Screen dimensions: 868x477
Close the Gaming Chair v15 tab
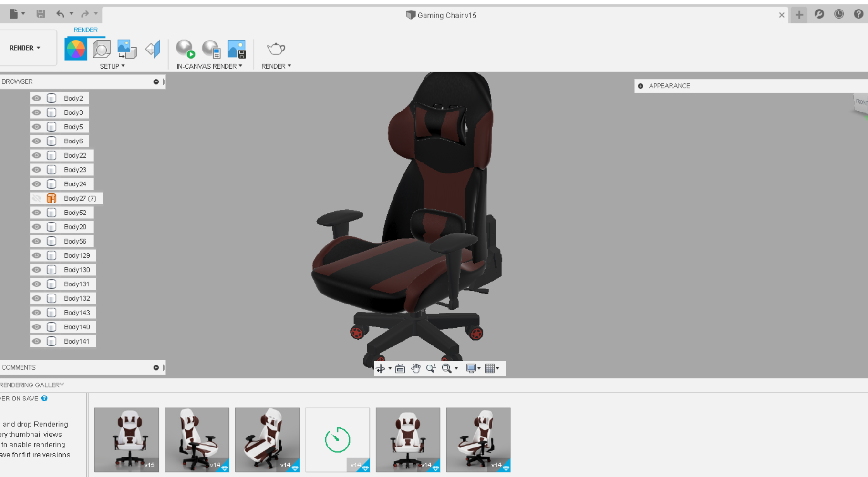(x=782, y=15)
